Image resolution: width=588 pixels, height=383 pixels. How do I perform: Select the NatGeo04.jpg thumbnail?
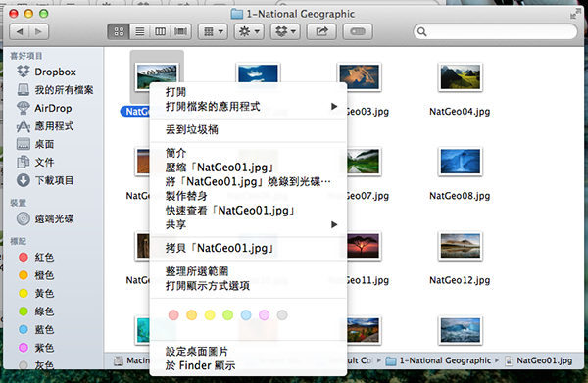tap(461, 76)
